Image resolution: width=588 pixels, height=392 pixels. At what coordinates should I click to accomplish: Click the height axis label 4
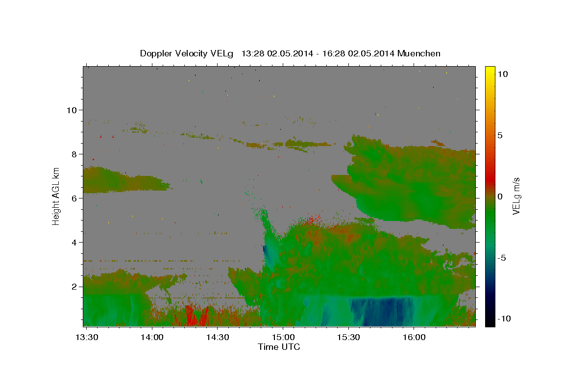(x=73, y=242)
